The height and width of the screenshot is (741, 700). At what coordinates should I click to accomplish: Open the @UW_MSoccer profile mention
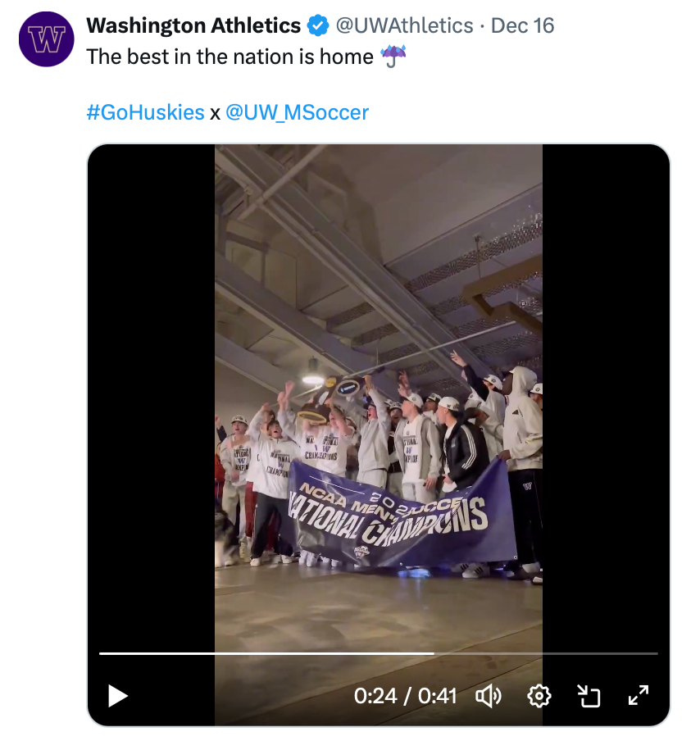pyautogui.click(x=297, y=112)
